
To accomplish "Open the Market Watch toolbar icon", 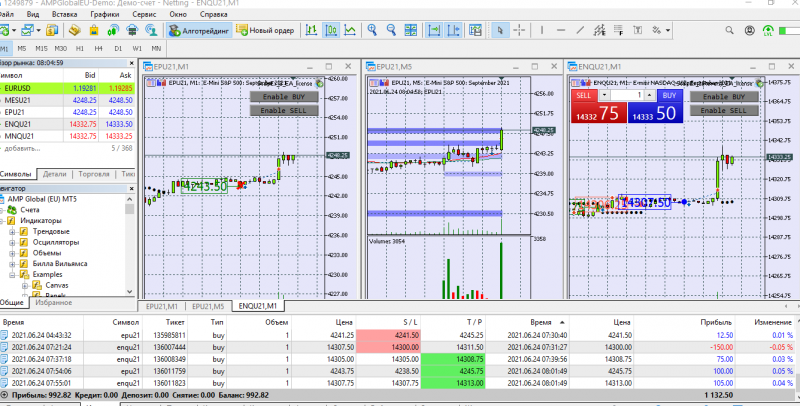I will pos(52,31).
